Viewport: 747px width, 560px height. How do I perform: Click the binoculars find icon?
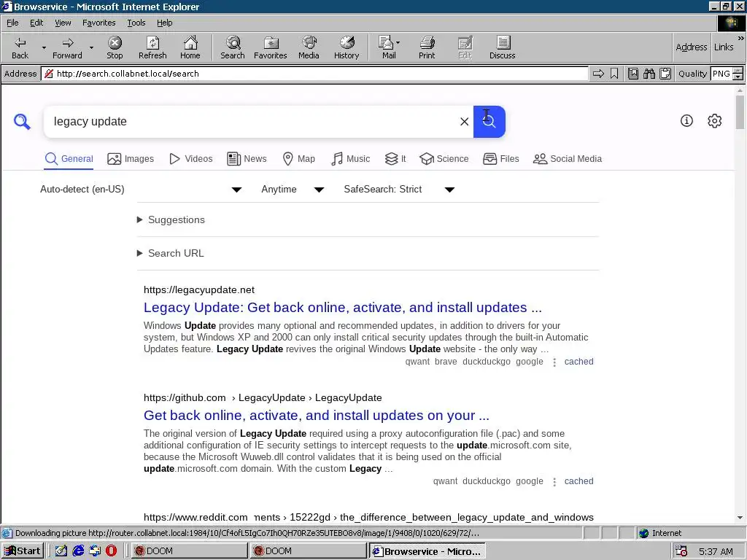649,74
